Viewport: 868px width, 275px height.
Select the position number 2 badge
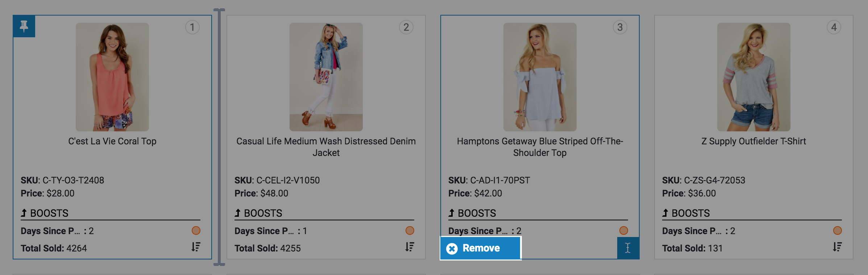406,27
